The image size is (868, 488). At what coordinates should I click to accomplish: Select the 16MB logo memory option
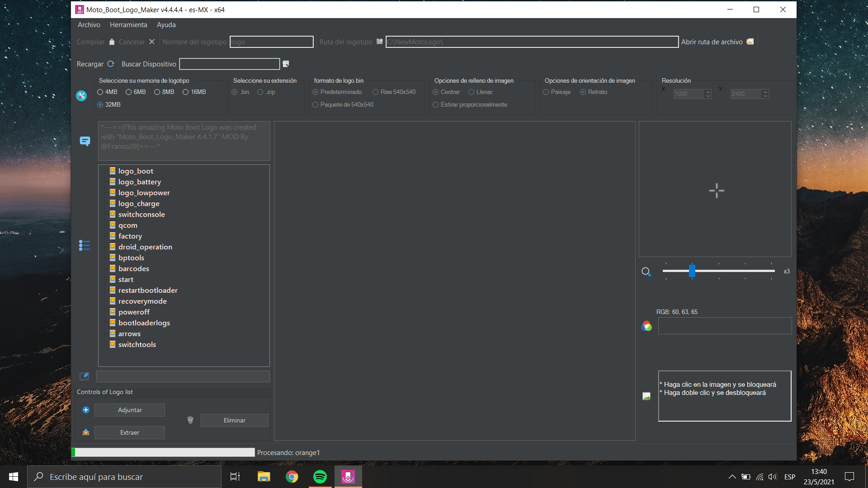186,92
